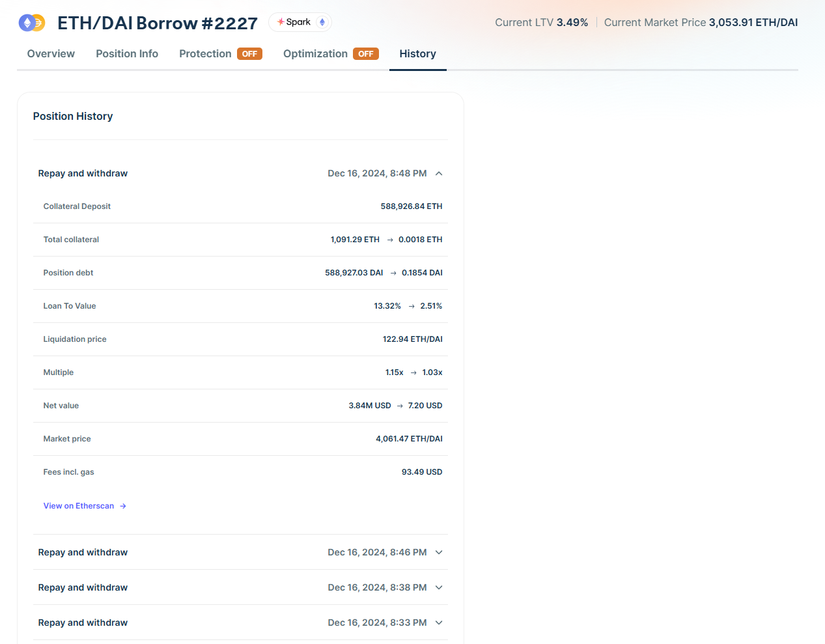Click the Dec 16, 2024, 8:46 PM timestamp
Image resolution: width=825 pixels, height=644 pixels.
click(377, 552)
